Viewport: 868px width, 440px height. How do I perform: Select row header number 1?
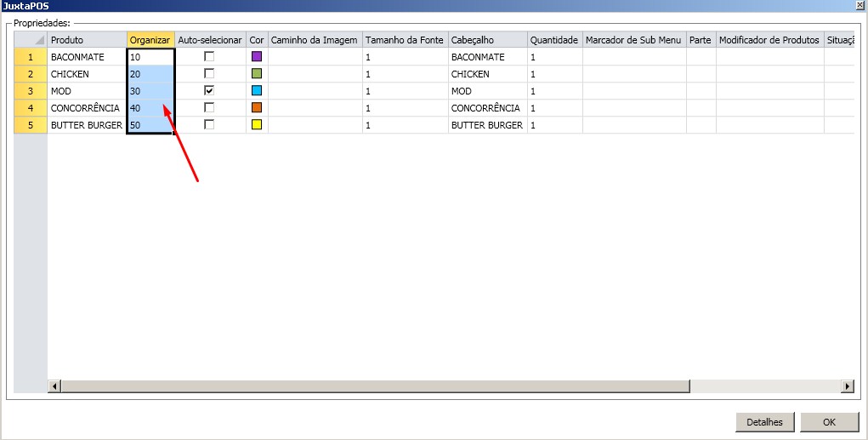tap(31, 56)
